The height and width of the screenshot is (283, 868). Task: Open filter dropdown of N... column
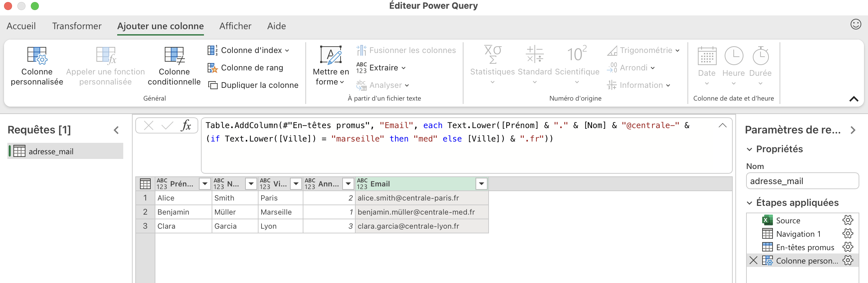(251, 184)
